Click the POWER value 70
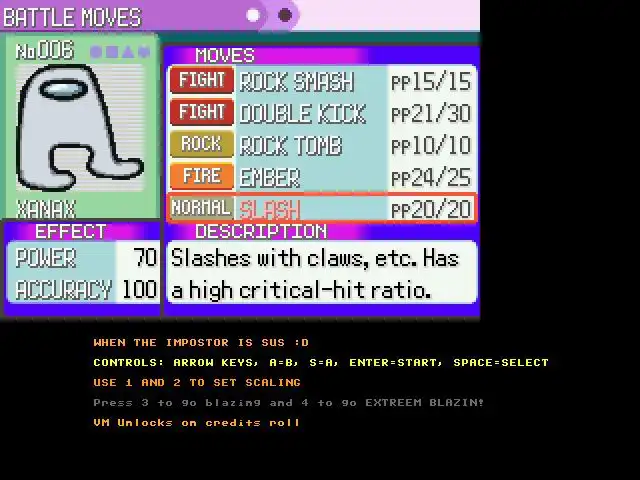The image size is (640, 480). (x=145, y=258)
